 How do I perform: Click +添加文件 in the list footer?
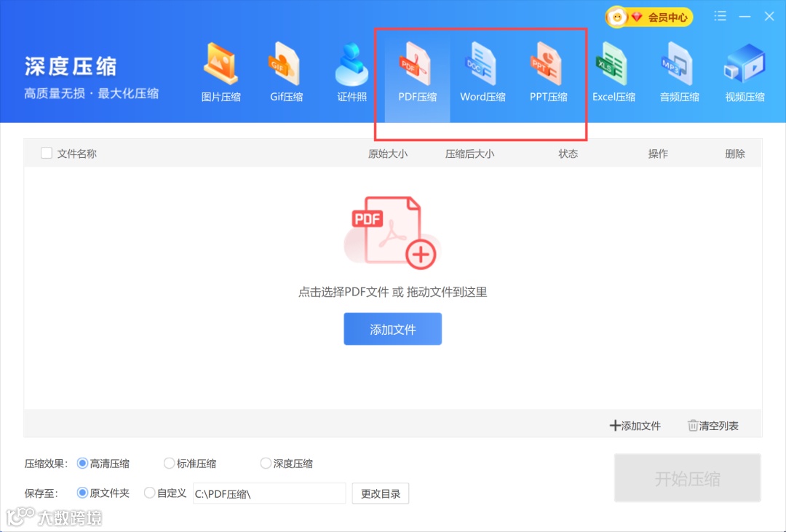coord(635,426)
